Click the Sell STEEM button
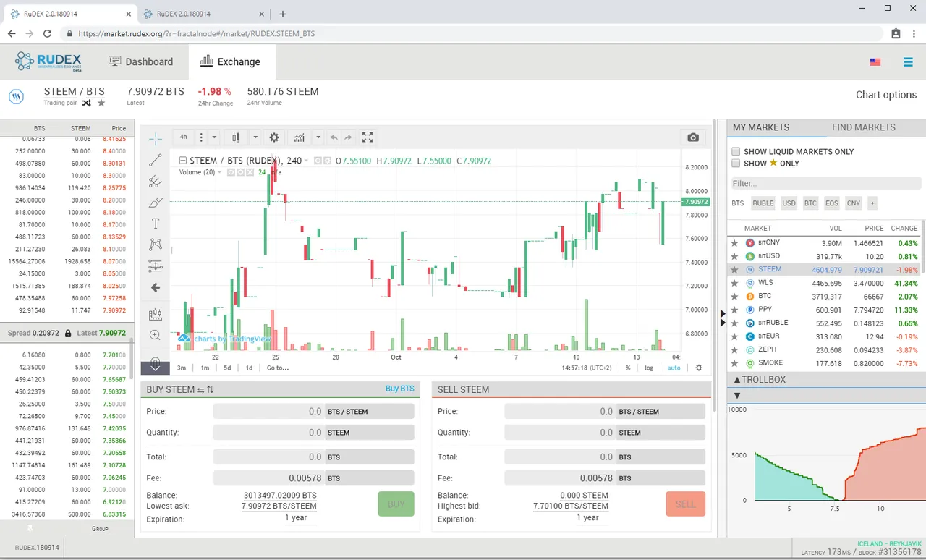 685,504
